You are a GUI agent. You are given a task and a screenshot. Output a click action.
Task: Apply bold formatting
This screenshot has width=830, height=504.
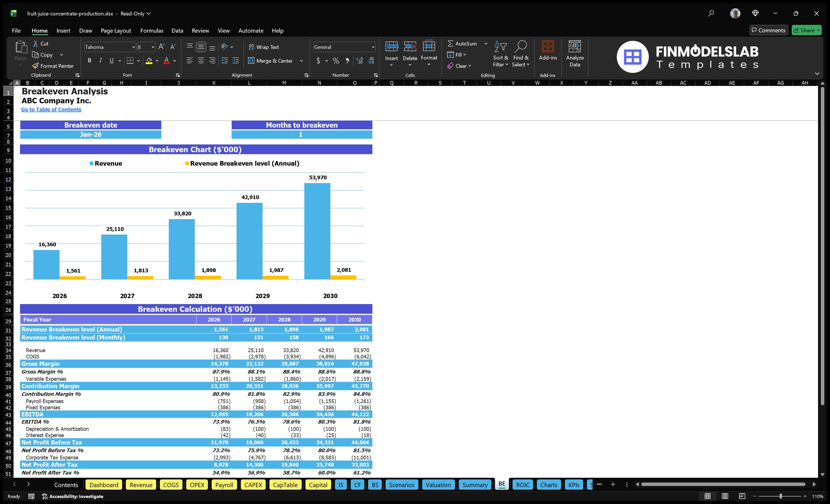89,60
